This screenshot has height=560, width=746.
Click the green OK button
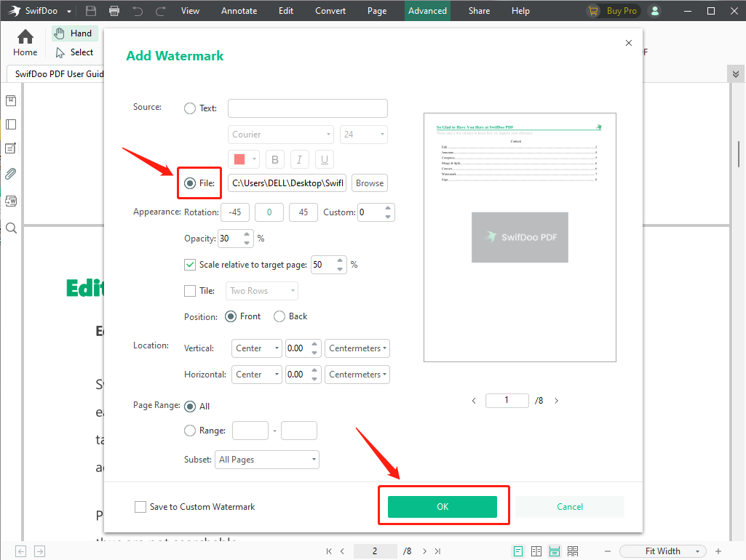(443, 507)
